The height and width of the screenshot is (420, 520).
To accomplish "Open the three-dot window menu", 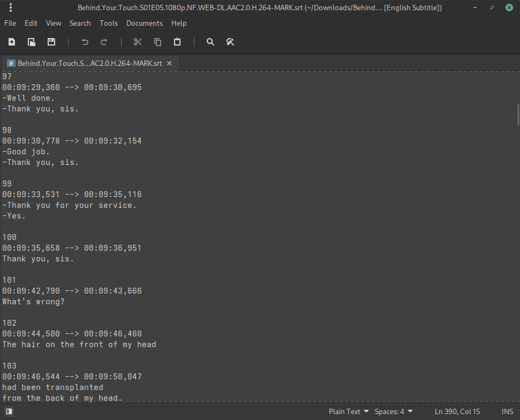I will [x=11, y=7].
